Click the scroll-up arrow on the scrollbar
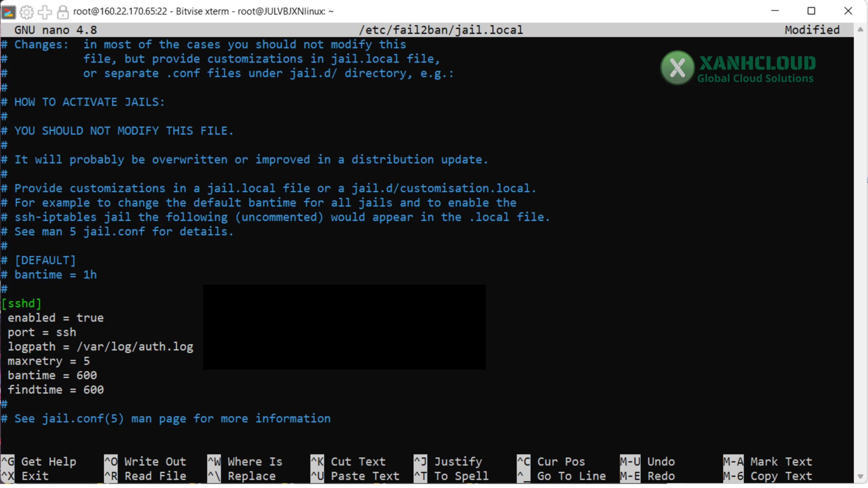868x488 pixels. (x=861, y=29)
